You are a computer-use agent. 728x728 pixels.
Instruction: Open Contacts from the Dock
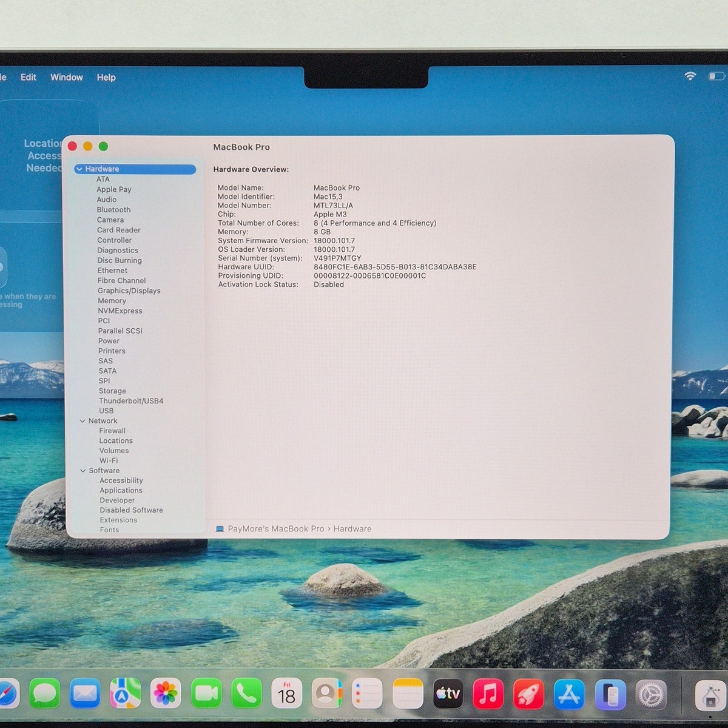(327, 693)
